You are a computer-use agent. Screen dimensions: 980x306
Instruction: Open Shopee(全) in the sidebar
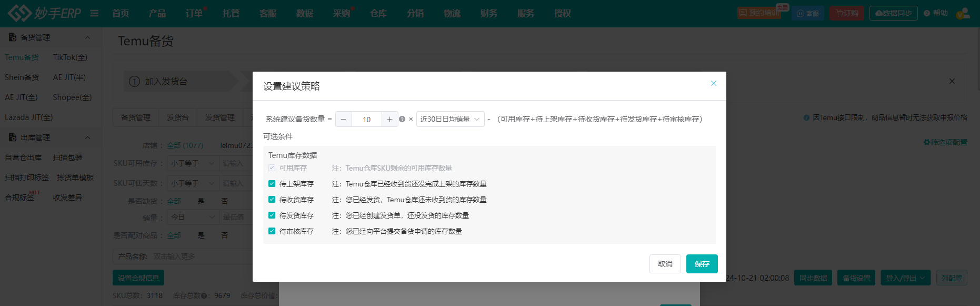pyautogui.click(x=72, y=97)
